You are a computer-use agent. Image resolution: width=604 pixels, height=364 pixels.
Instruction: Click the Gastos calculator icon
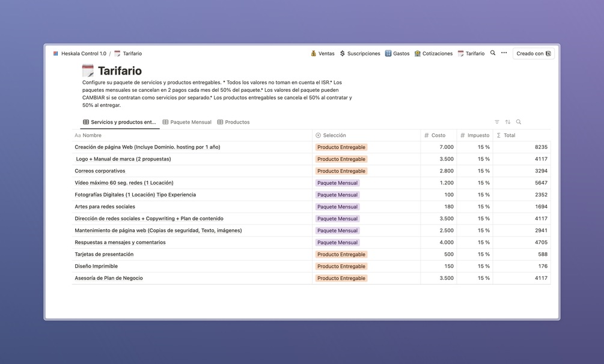pos(388,53)
